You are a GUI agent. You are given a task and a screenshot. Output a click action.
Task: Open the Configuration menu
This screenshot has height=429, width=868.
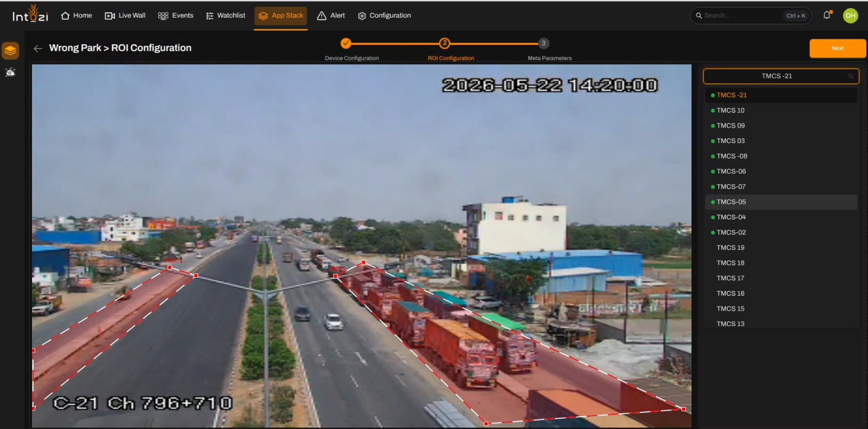pyautogui.click(x=384, y=15)
